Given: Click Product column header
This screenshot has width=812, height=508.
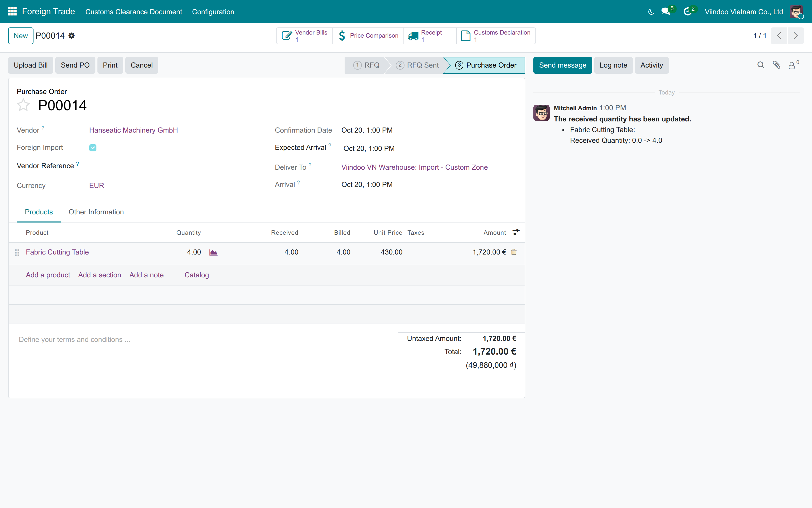Looking at the screenshot, I should point(37,232).
